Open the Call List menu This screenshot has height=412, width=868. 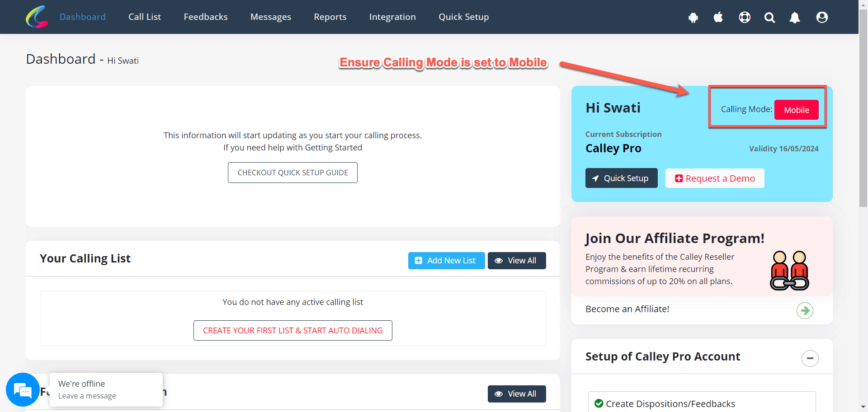tap(145, 17)
